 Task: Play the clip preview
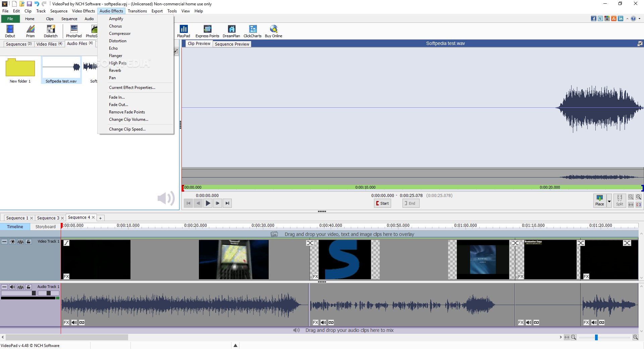point(208,203)
